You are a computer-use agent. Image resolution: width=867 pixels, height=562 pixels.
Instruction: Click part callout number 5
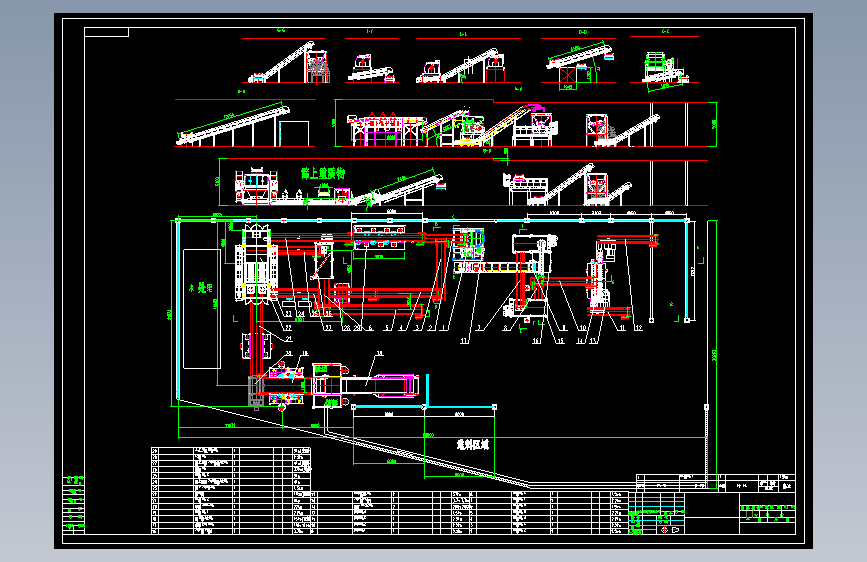(x=387, y=328)
